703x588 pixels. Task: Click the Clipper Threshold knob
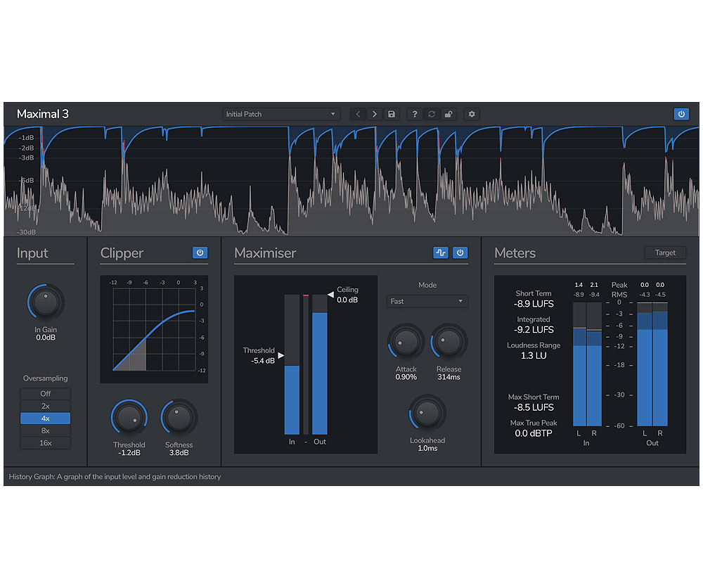pos(129,418)
